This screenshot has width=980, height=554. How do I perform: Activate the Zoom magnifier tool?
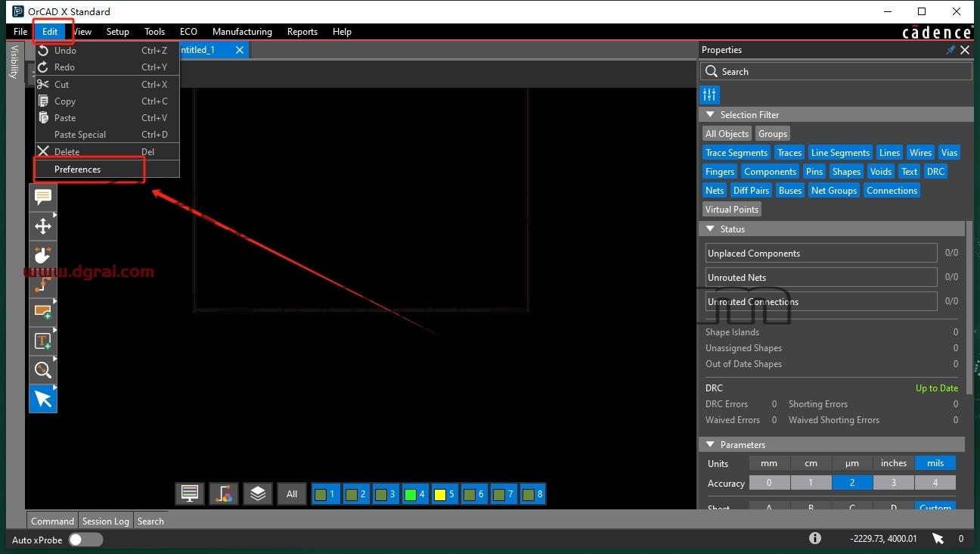point(43,370)
